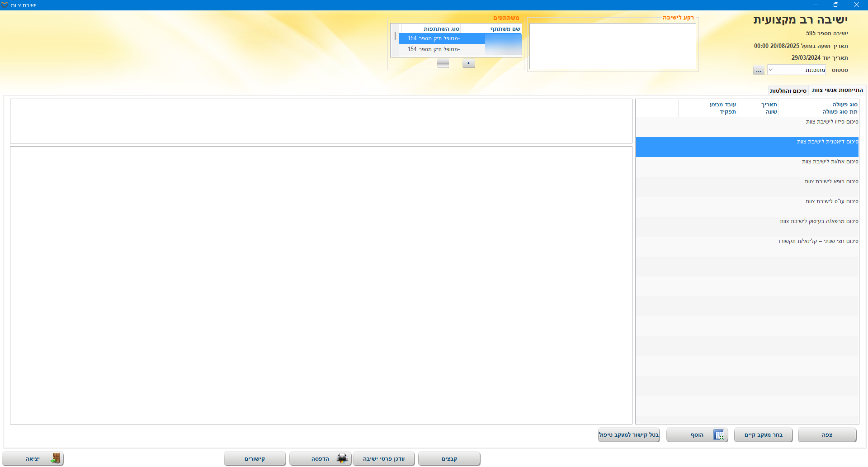Screen dimensions: 868x467
Task: Click עדכן פרטי ישיבה button
Action: (x=383, y=459)
